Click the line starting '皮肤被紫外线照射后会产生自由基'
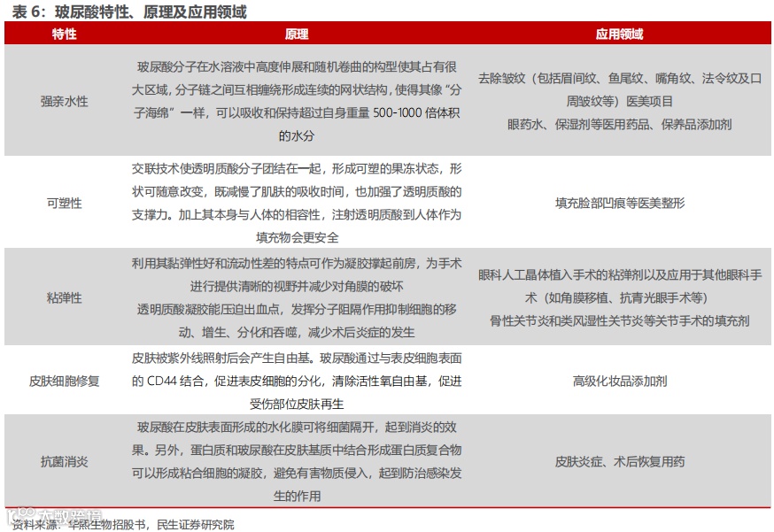 tap(297, 359)
